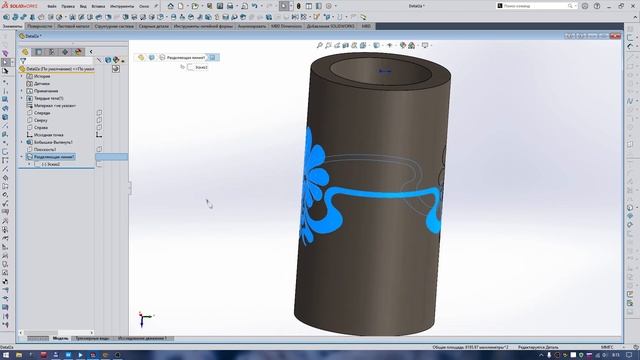640x360 pixels.
Task: Collapse the display pane with the chevron arrow
Action: 91,52
